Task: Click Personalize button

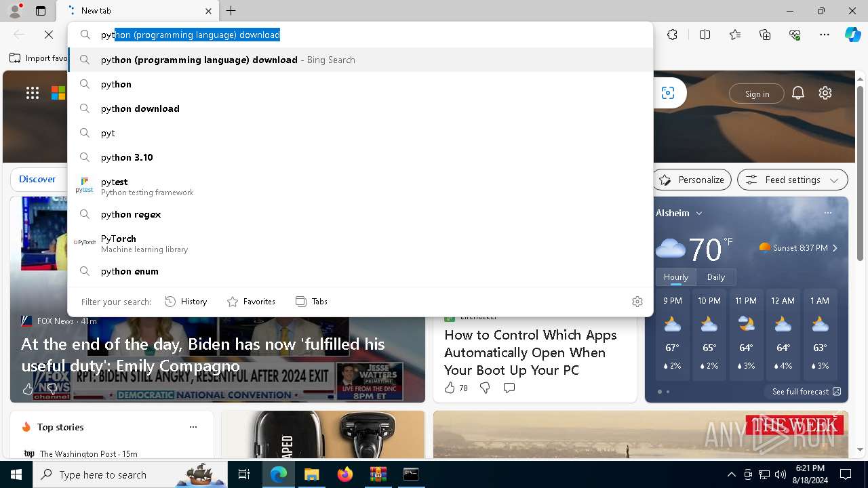Action: coord(692,180)
